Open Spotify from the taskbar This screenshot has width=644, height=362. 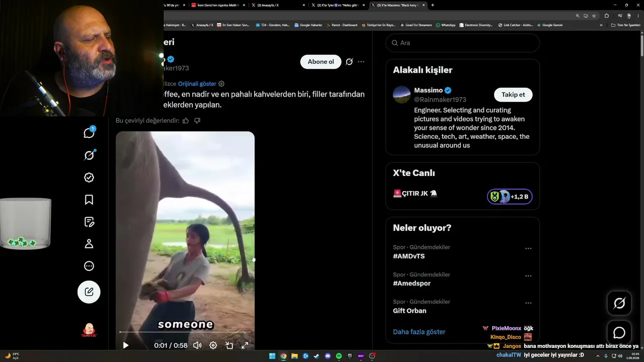tap(339, 356)
